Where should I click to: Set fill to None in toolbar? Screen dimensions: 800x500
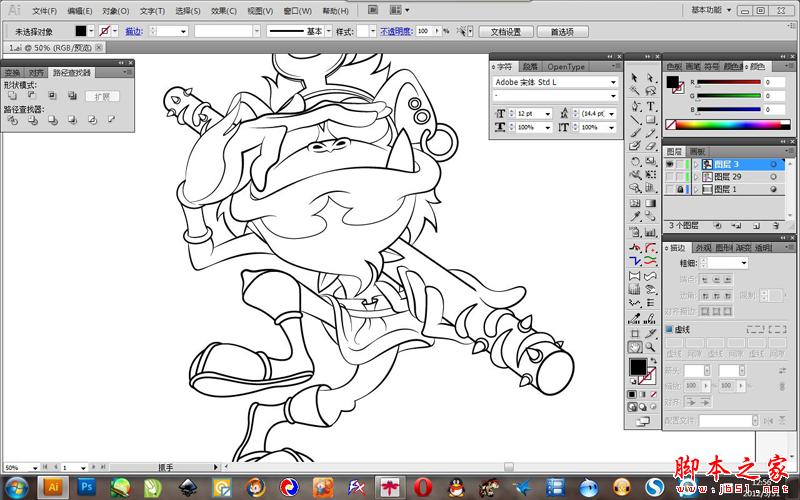tap(653, 394)
